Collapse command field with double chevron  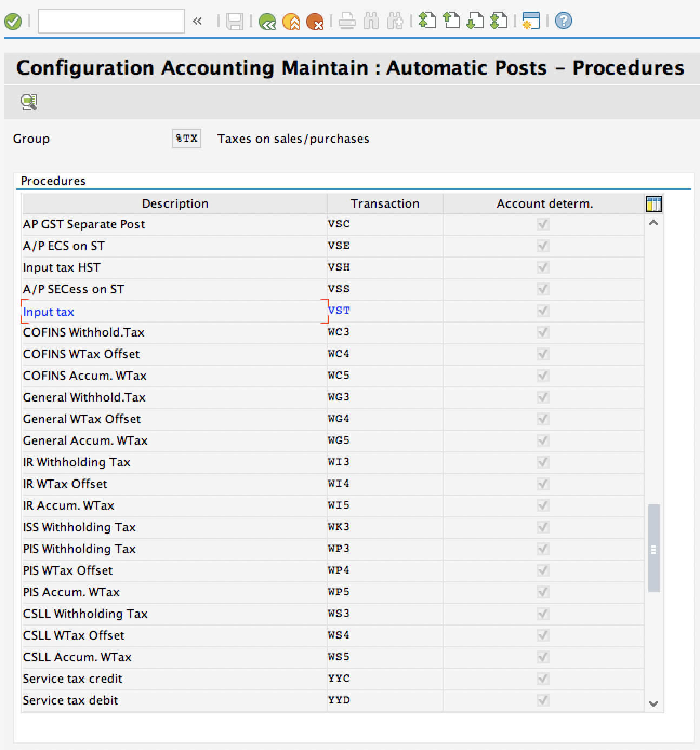(197, 21)
